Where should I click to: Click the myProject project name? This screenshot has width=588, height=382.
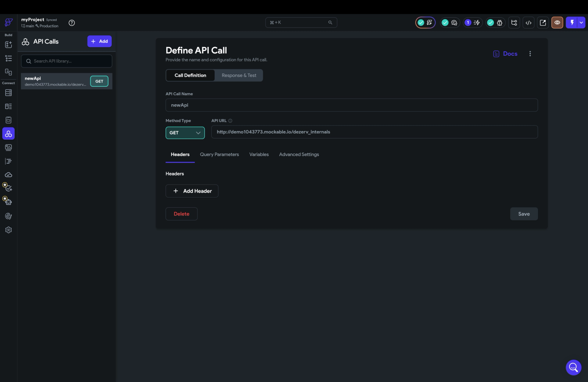[33, 19]
